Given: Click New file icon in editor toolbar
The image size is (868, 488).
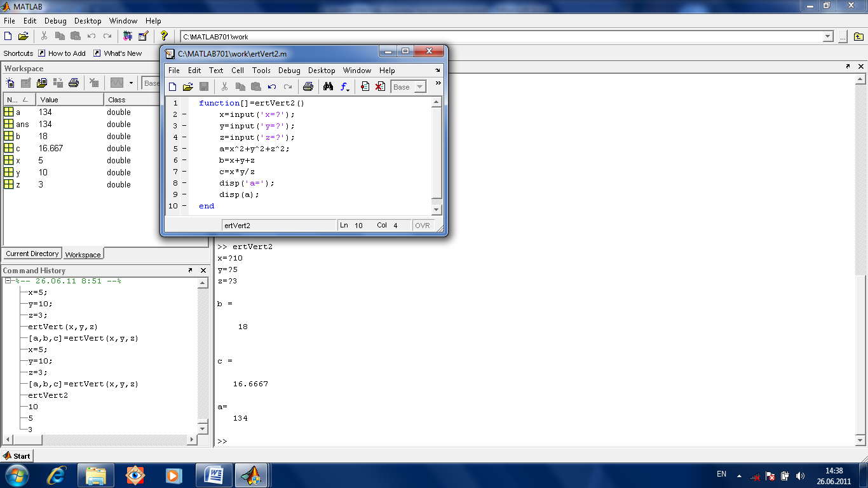Looking at the screenshot, I should pyautogui.click(x=173, y=87).
